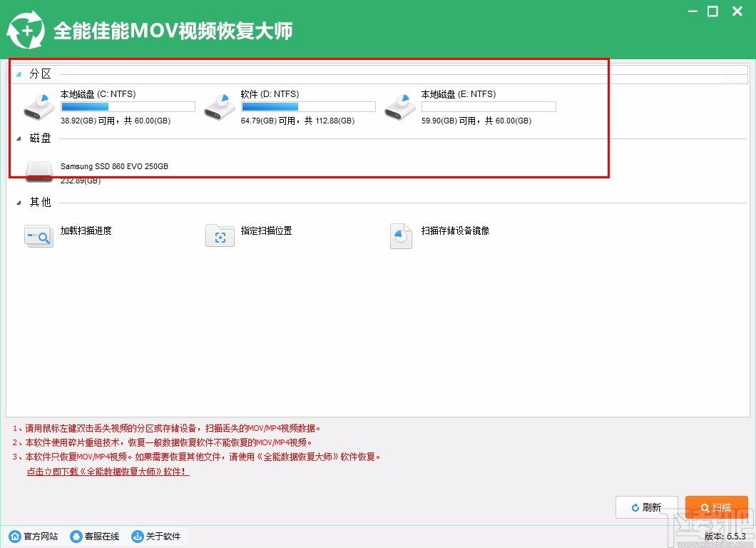Image resolution: width=756 pixels, height=548 pixels.
Task: Click E: drive usage bar
Action: 489,106
